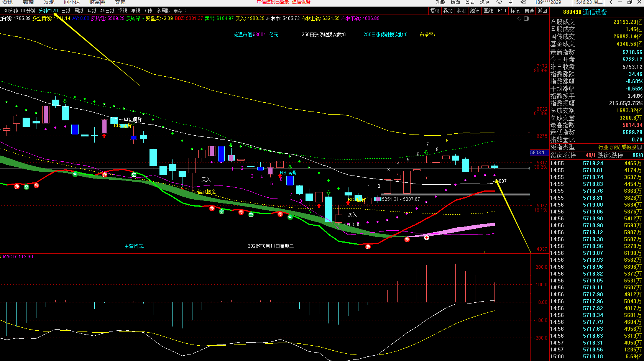644x361 pixels.
Task: Open the 公式 menu
Action: click(x=470, y=2)
